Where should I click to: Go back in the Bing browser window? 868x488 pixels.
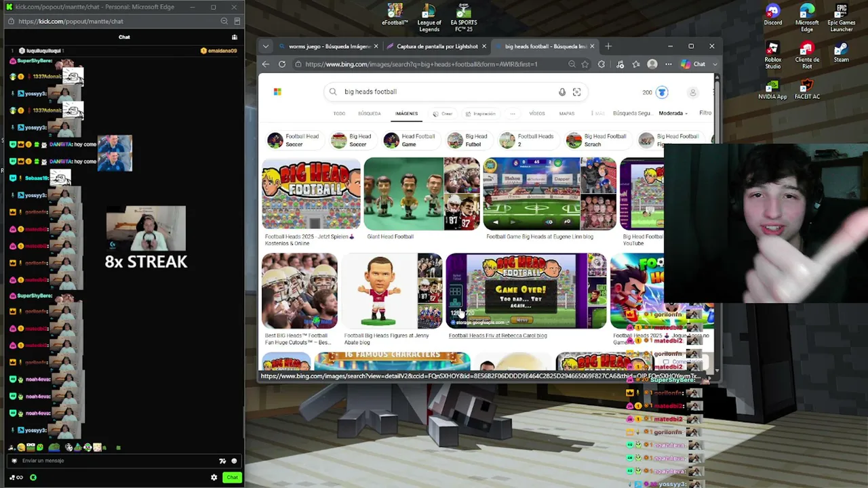click(x=266, y=64)
